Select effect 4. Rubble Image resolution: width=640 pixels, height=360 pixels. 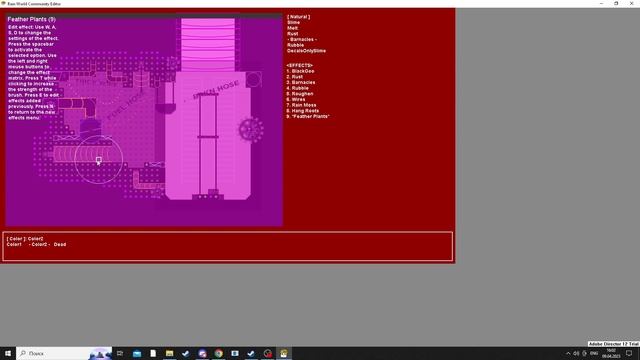298,88
